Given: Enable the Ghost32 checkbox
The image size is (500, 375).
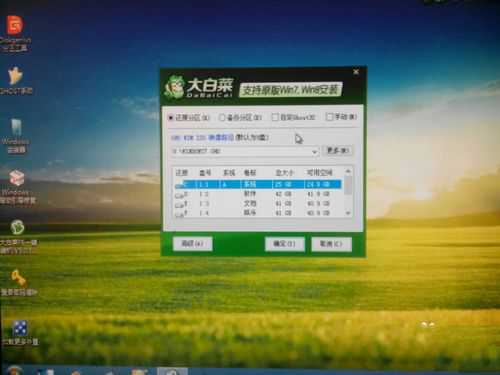Looking at the screenshot, I should click(x=275, y=117).
